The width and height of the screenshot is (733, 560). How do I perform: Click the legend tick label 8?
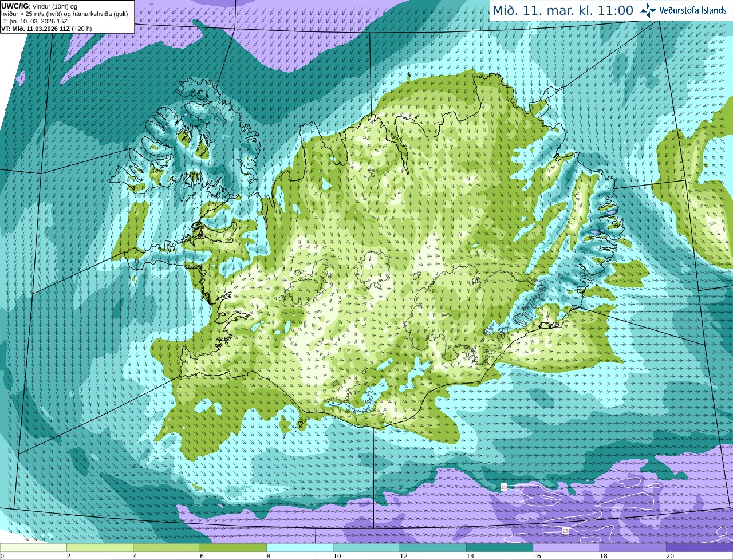point(269,556)
